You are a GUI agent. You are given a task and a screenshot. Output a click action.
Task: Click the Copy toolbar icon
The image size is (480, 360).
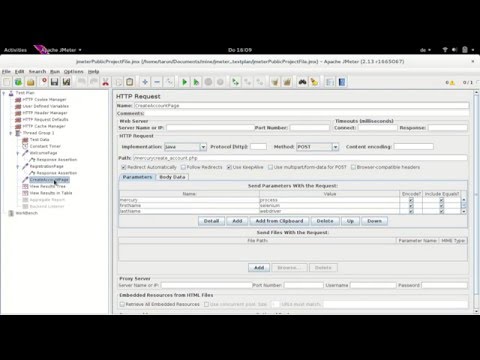[118, 82]
